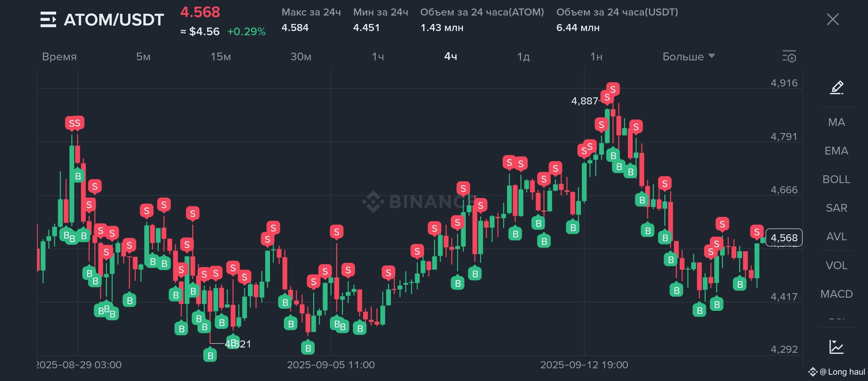Image resolution: width=868 pixels, height=381 pixels.
Task: Click the ATOM/USDT pair title
Action: pyautogui.click(x=114, y=20)
